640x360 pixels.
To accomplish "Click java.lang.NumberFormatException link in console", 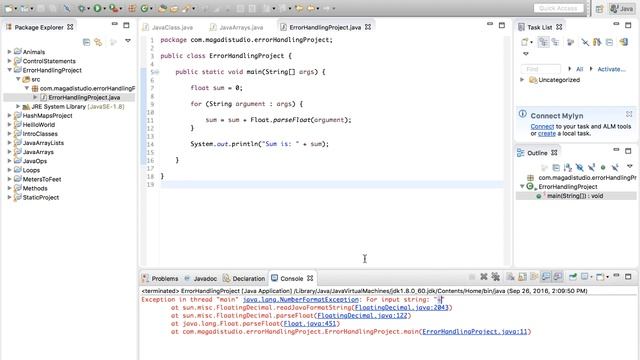I will pyautogui.click(x=300, y=300).
